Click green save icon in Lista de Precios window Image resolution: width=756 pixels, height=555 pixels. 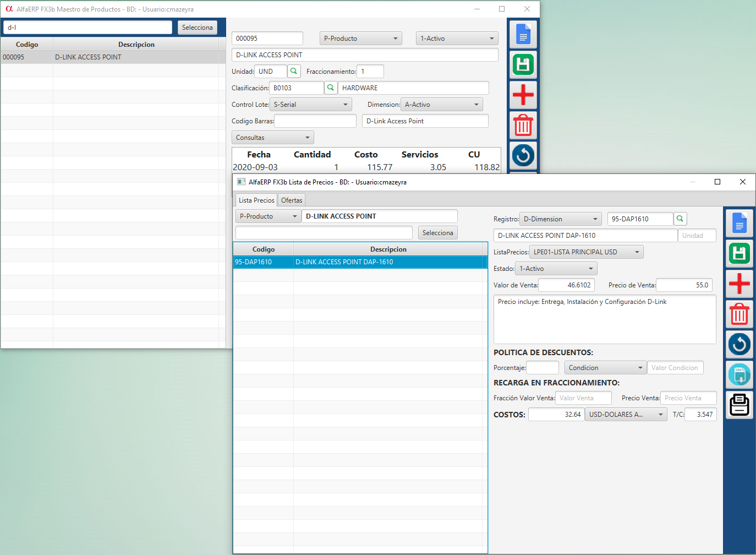[x=739, y=253]
